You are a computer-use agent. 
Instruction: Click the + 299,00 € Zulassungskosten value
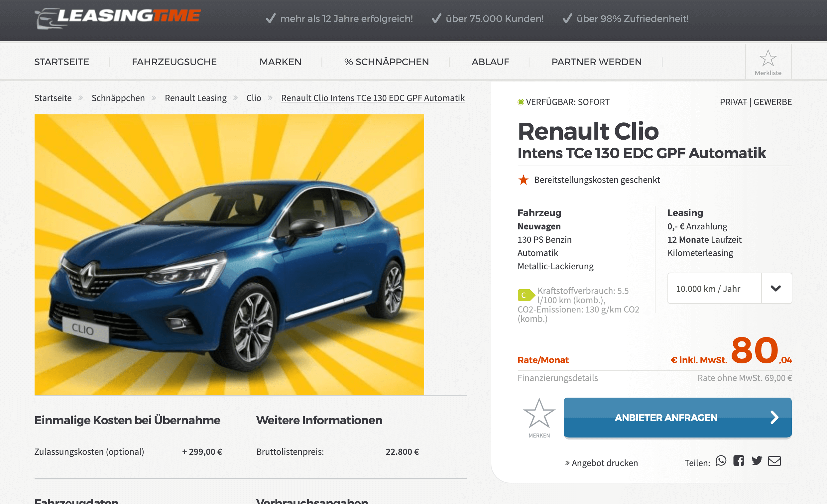(202, 451)
